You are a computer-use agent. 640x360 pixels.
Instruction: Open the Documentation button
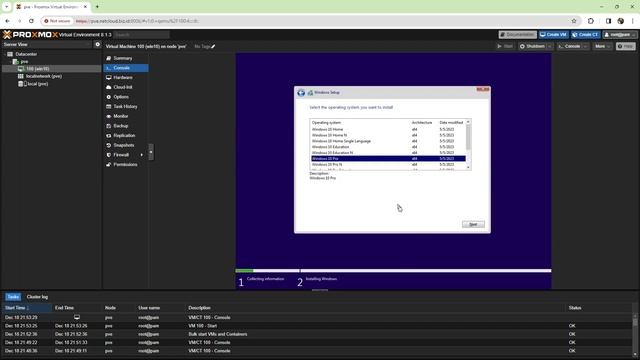pyautogui.click(x=517, y=35)
